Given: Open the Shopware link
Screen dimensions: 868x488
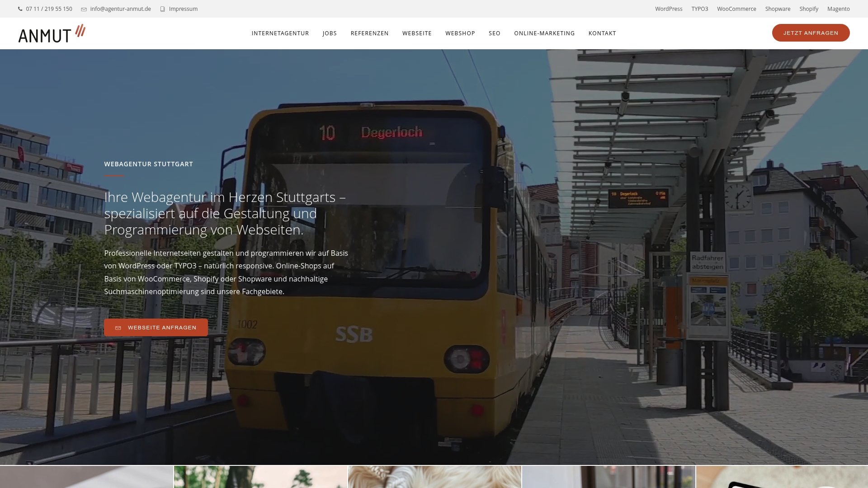Looking at the screenshot, I should tap(778, 9).
